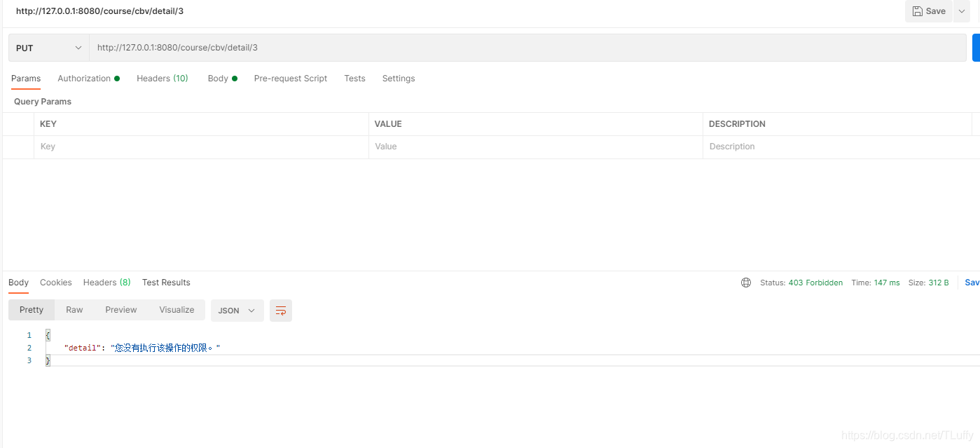Open the Settings tab
Viewport: 980px width, 448px height.
399,79
